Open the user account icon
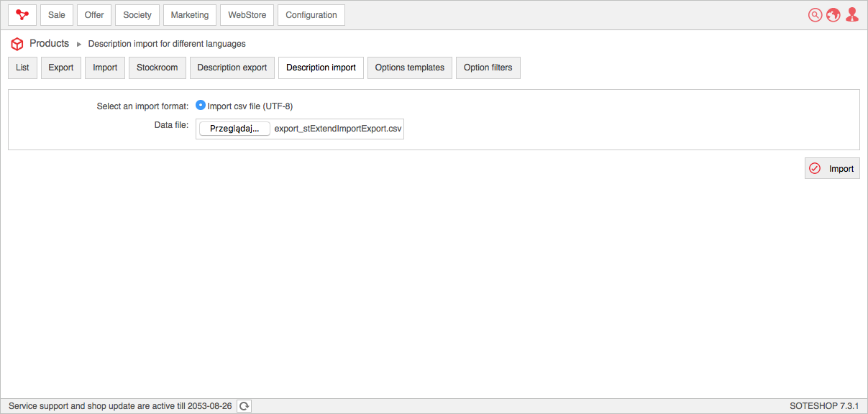This screenshot has width=868, height=414. (x=852, y=15)
